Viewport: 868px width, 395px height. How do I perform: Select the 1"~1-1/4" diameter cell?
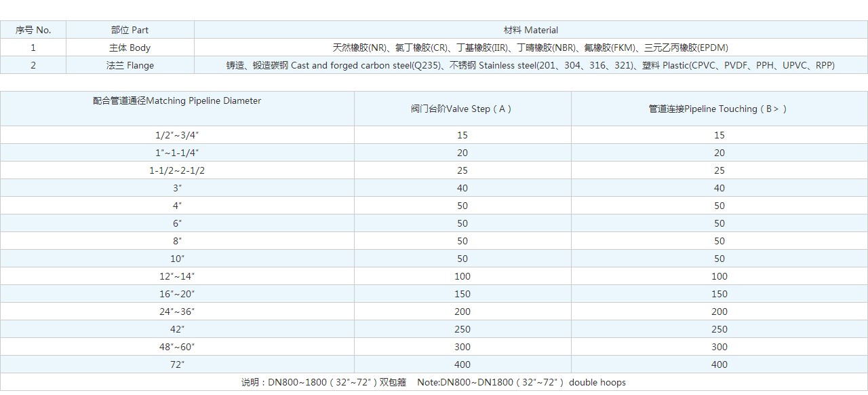point(177,153)
